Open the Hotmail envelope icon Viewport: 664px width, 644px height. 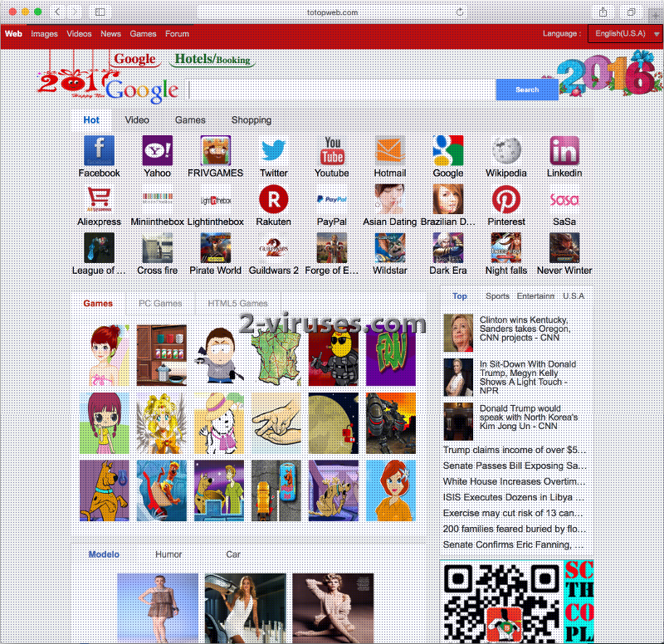pyautogui.click(x=390, y=150)
